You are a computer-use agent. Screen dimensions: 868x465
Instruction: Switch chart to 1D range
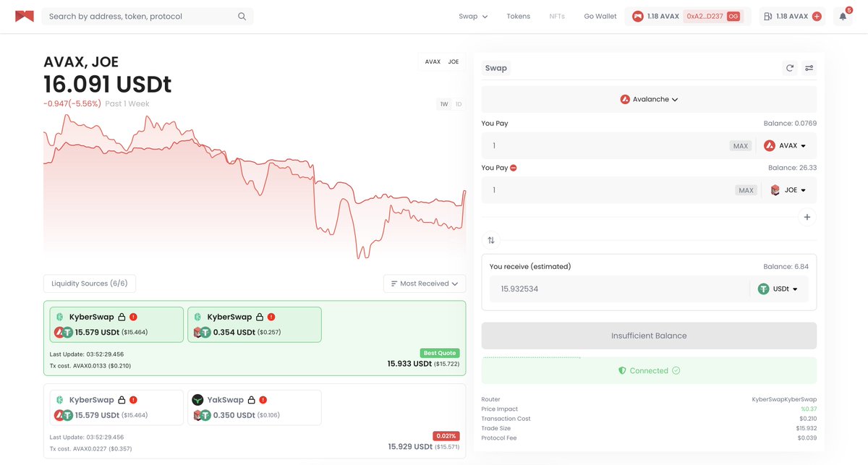(x=459, y=104)
